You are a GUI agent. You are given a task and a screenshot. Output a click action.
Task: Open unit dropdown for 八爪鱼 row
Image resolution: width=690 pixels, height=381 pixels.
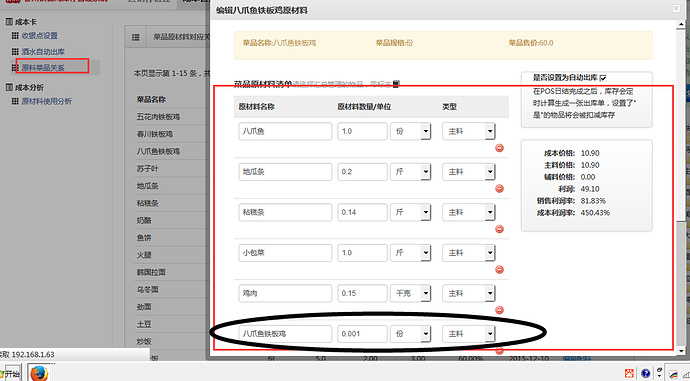click(426, 131)
